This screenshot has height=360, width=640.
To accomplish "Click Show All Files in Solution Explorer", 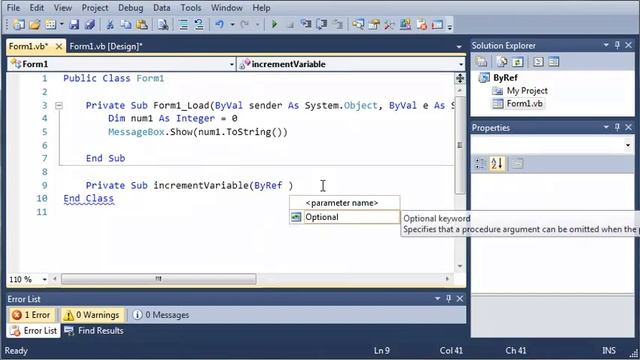I will point(502,62).
